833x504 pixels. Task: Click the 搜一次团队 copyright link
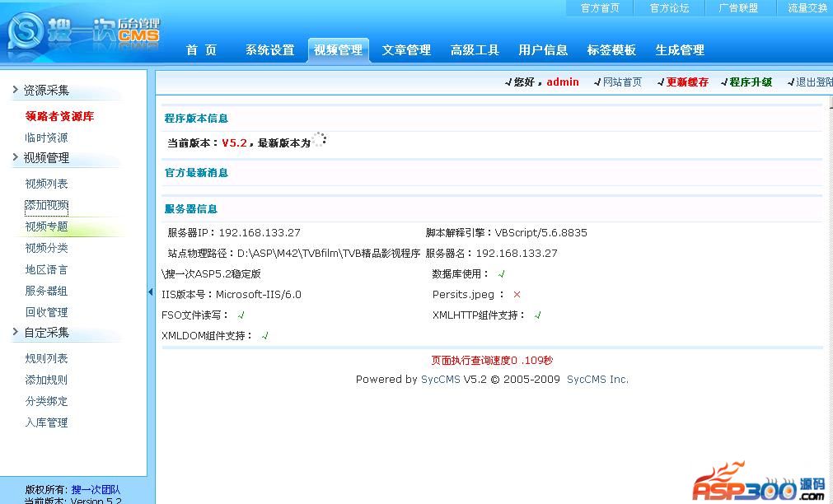click(x=96, y=490)
